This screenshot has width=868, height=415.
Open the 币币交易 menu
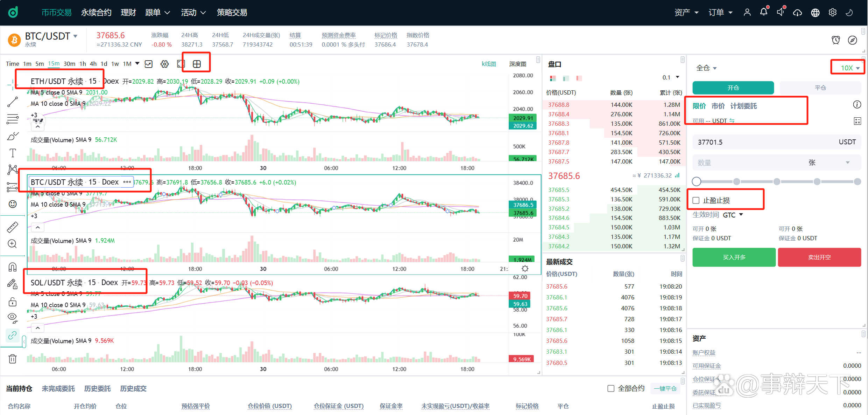click(57, 13)
